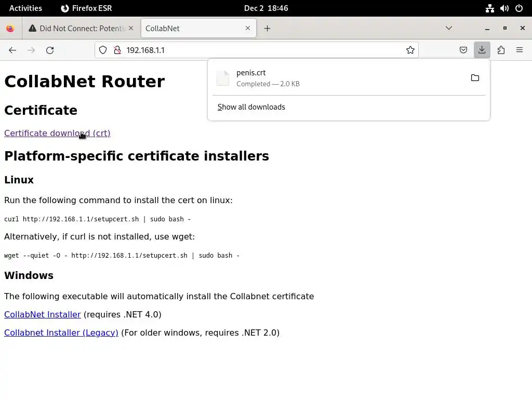Open Collabnet Installer (Legacy) link
Screen dimensions: 532x399
(x=61, y=333)
